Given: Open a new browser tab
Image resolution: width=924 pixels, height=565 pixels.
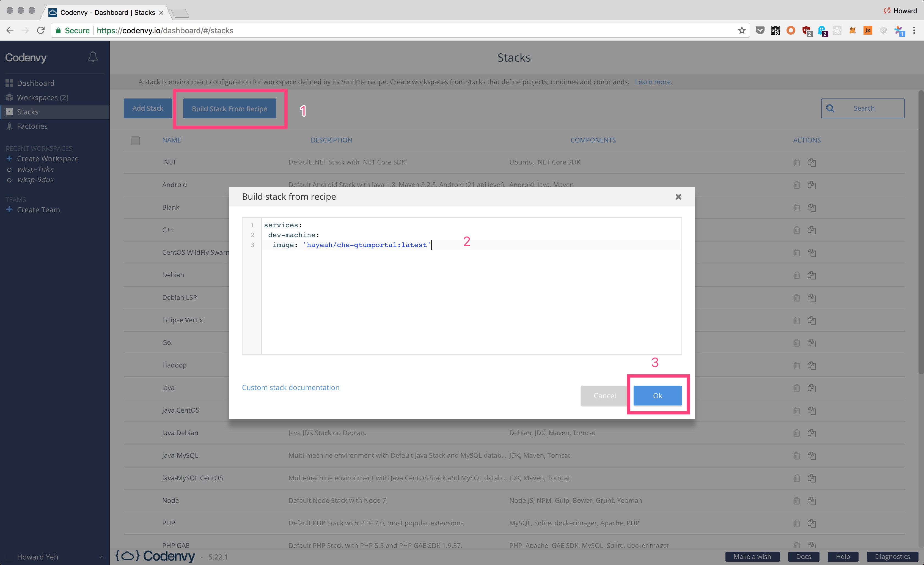Looking at the screenshot, I should pos(180,13).
